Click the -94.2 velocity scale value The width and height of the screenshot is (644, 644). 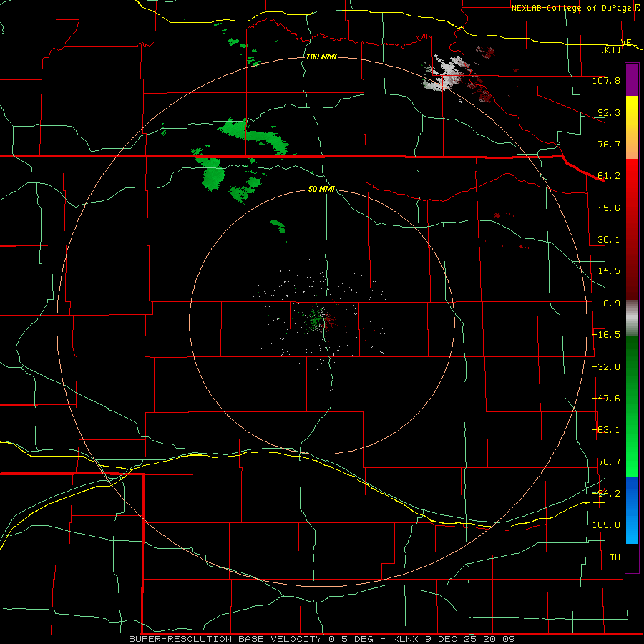(606, 493)
